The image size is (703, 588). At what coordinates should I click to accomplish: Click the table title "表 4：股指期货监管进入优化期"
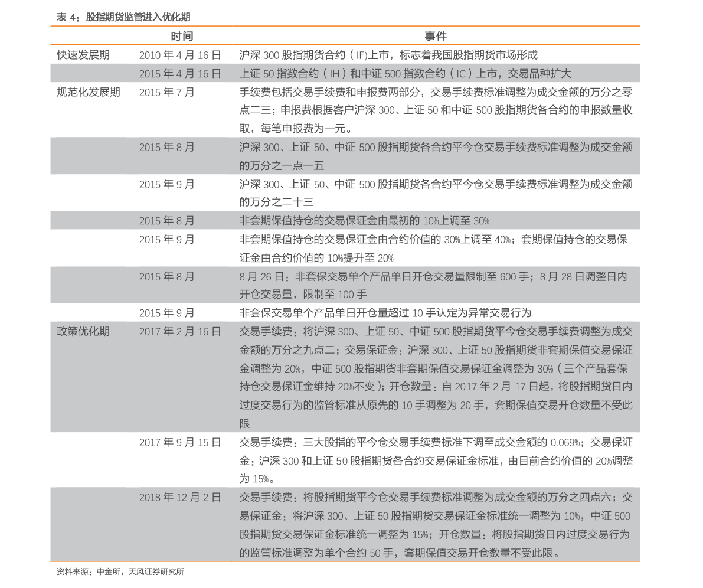point(123,17)
